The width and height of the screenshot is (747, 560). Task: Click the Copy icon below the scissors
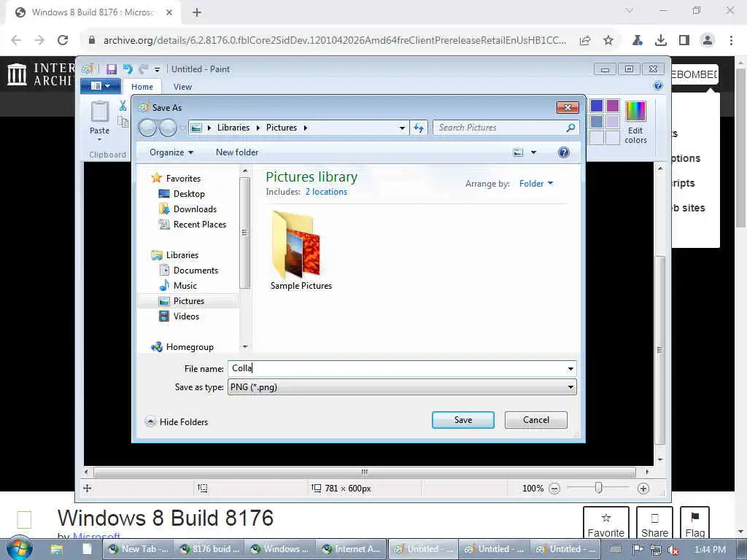pos(123,122)
